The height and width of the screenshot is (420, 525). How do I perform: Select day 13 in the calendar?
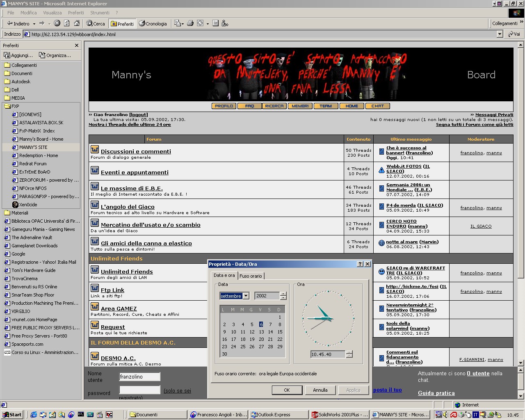[261, 332]
